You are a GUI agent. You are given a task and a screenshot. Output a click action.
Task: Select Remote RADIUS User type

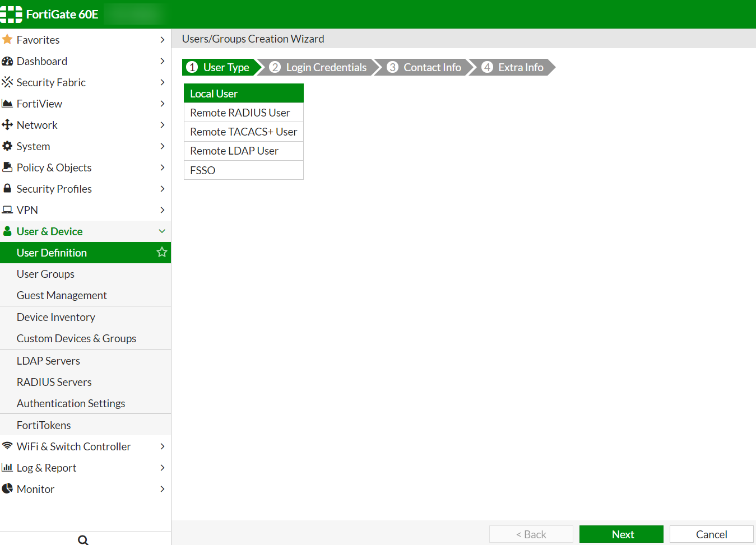[244, 113]
